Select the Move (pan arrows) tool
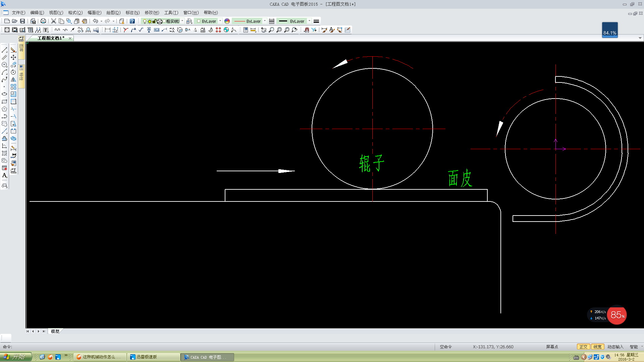The height and width of the screenshot is (362, 644). [x=13, y=57]
